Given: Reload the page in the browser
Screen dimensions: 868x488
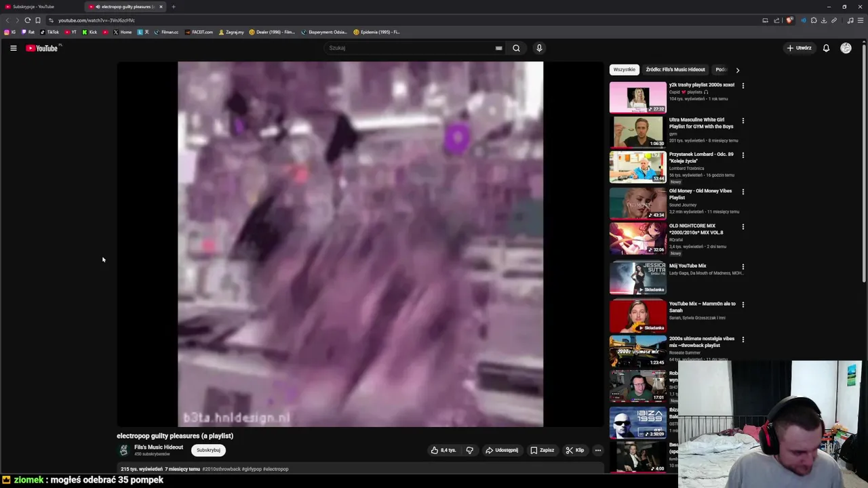Looking at the screenshot, I should 28,20.
